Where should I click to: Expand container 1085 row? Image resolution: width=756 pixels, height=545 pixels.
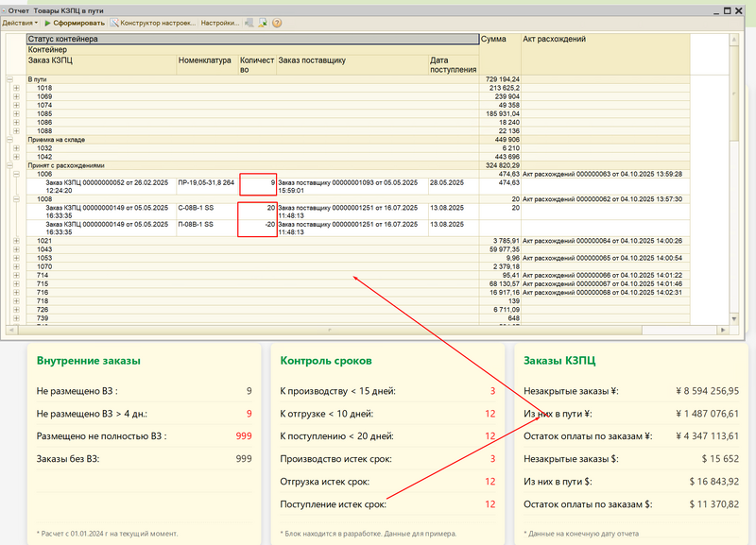point(16,114)
